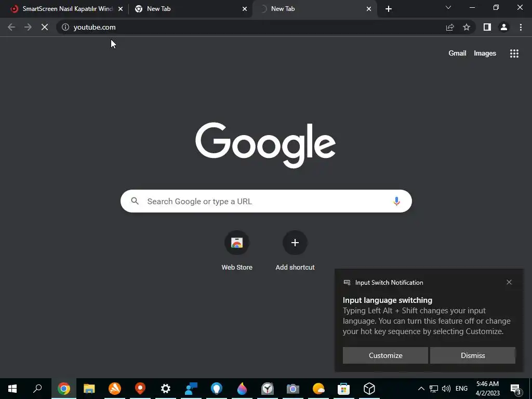Open a new tab with plus button
This screenshot has width=532, height=399.
click(389, 9)
